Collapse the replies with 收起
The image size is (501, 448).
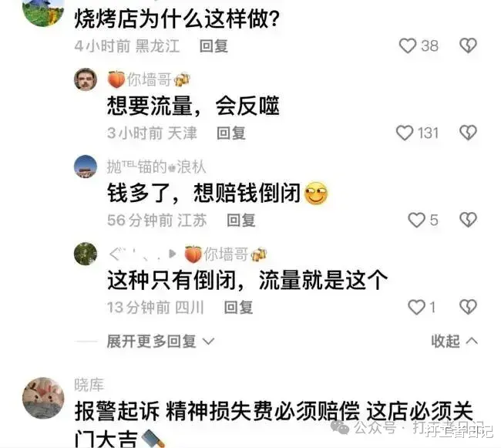click(454, 342)
